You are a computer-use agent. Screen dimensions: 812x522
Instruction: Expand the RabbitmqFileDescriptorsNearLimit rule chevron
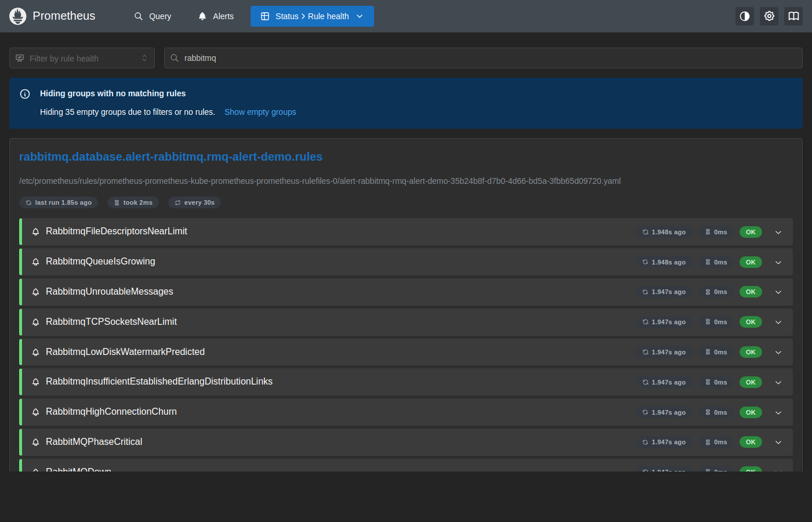778,232
